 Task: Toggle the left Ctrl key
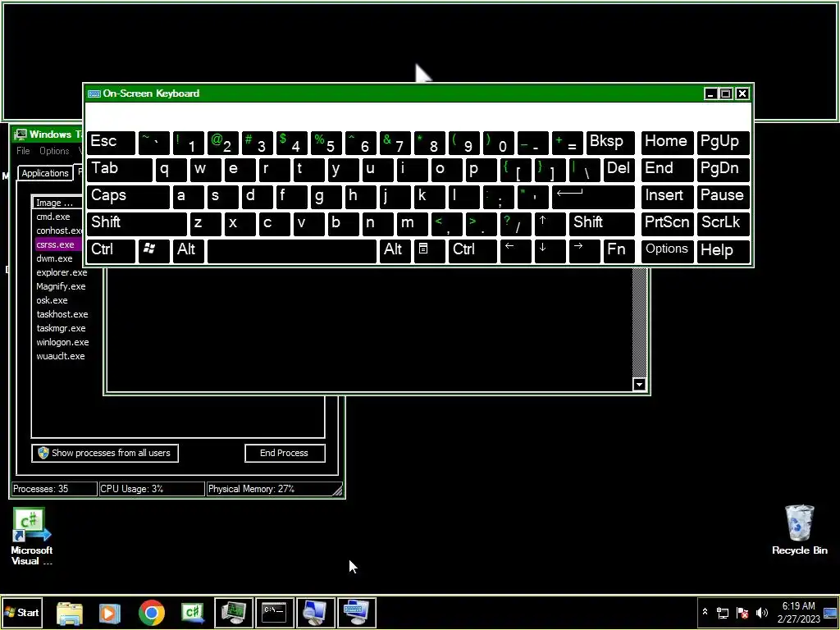tap(111, 251)
